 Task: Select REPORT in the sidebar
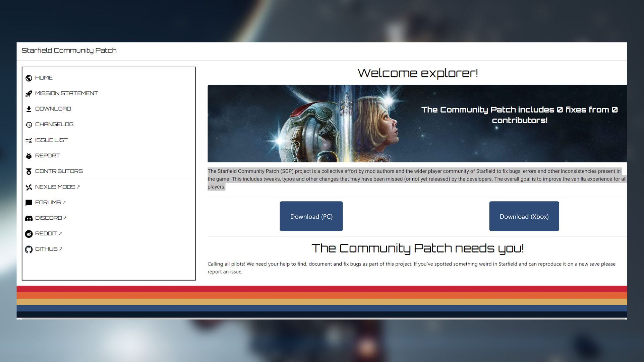click(48, 155)
